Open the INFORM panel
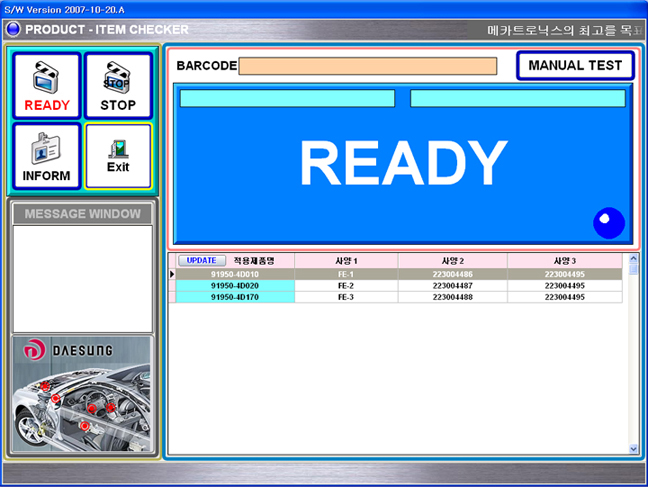The width and height of the screenshot is (648, 487). [46, 157]
